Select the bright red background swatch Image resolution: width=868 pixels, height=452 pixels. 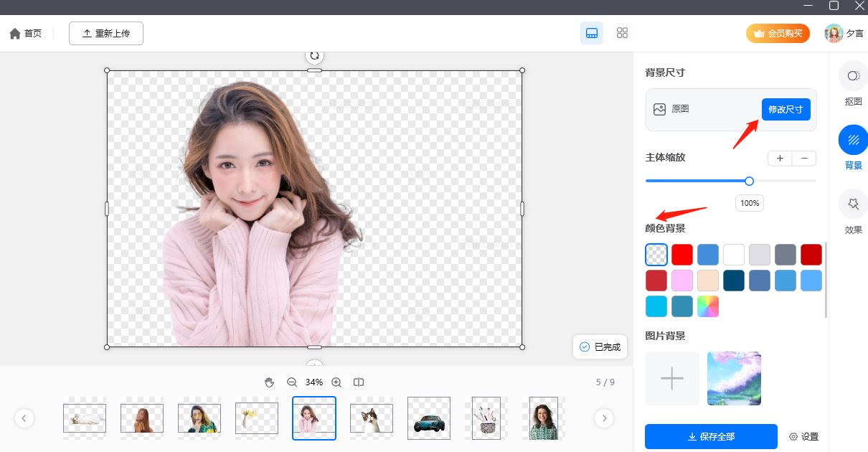click(x=682, y=255)
